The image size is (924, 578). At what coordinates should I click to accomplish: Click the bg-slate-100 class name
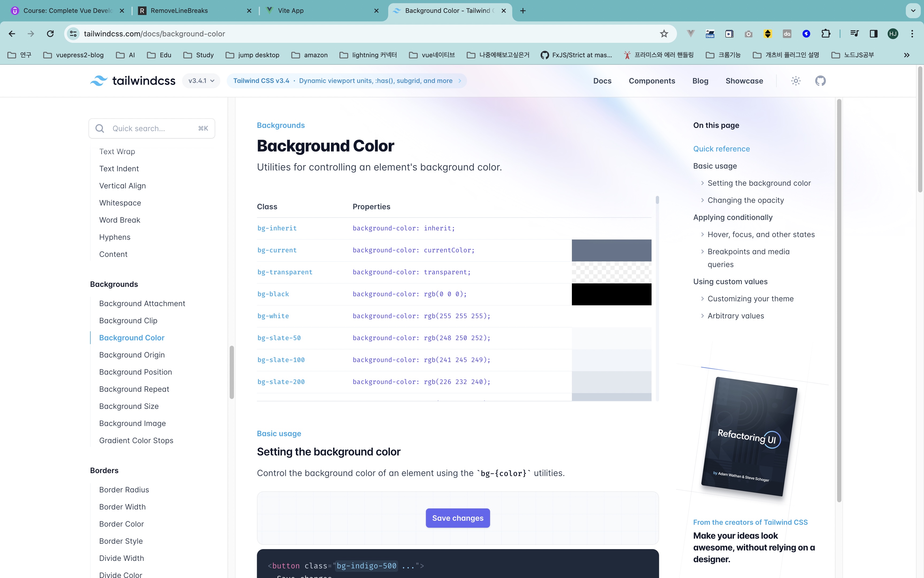[x=281, y=360]
